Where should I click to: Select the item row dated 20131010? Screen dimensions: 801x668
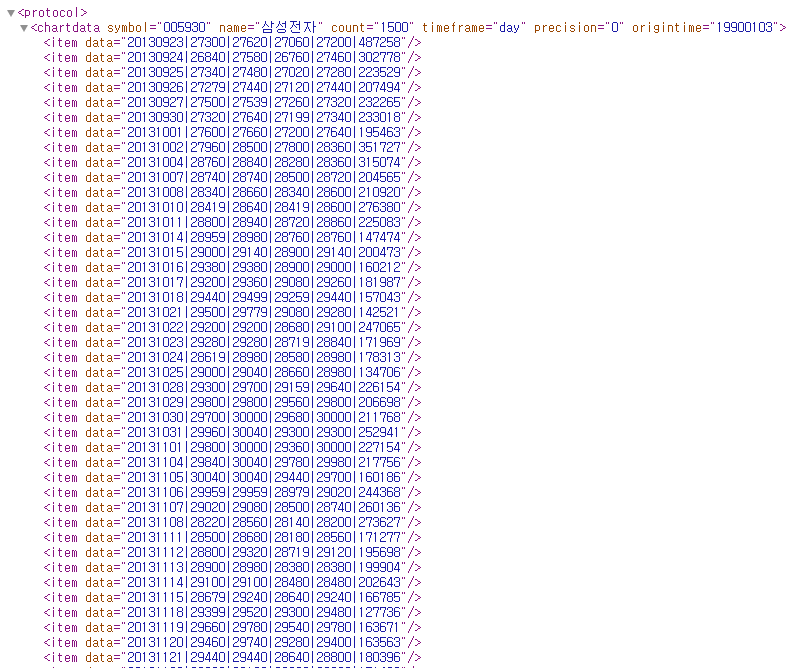pos(232,208)
